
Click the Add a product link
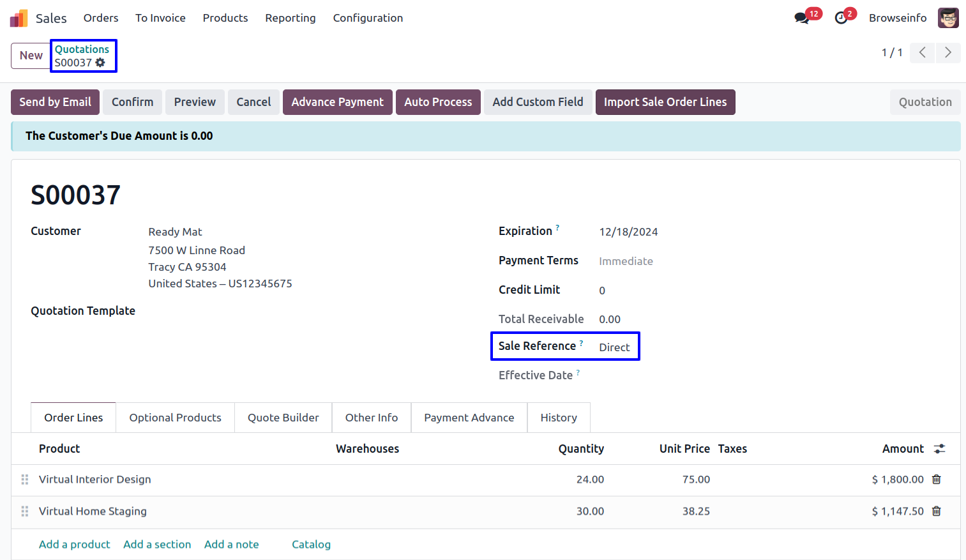(x=74, y=544)
